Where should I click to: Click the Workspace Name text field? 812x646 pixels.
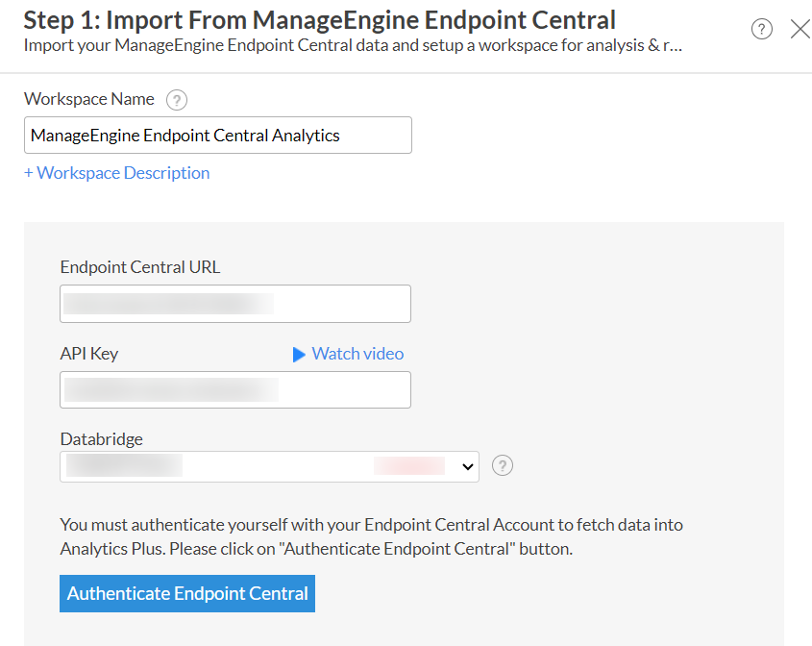pyautogui.click(x=218, y=136)
